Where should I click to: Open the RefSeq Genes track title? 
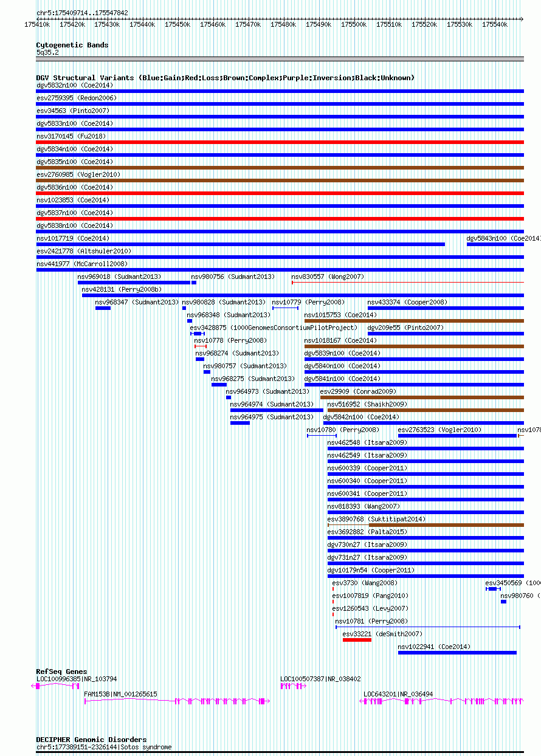[x=61, y=672]
